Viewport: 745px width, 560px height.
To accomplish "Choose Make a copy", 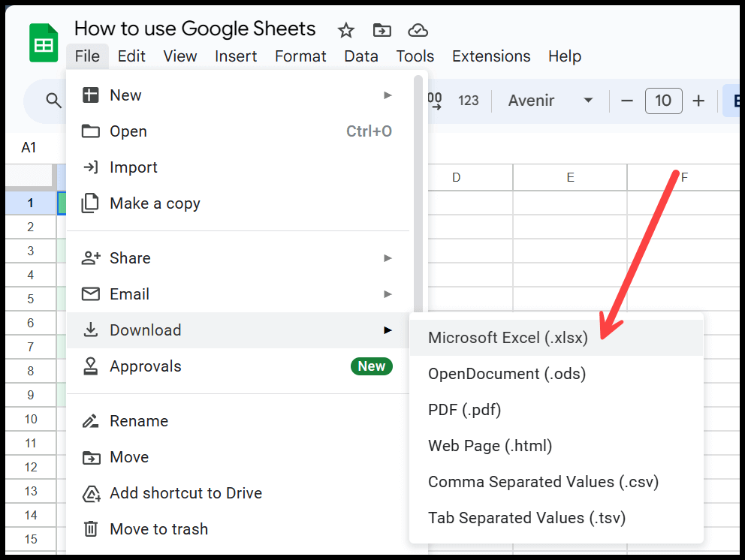I will click(x=237, y=203).
